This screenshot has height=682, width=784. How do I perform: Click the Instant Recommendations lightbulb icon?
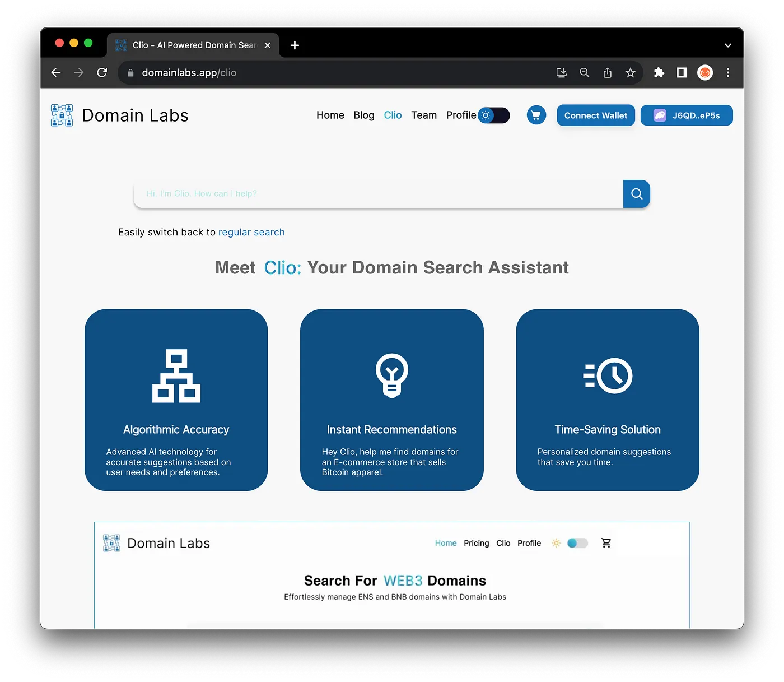[392, 375]
